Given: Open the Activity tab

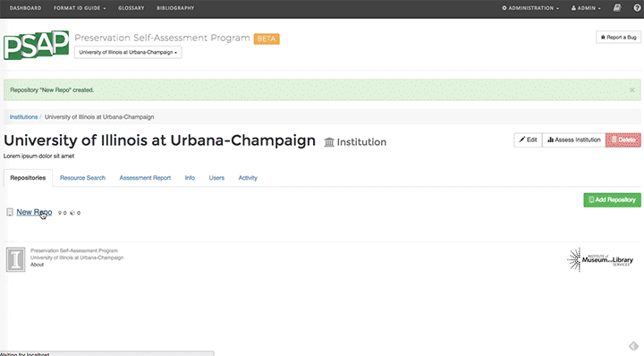Looking at the screenshot, I should pyautogui.click(x=248, y=178).
